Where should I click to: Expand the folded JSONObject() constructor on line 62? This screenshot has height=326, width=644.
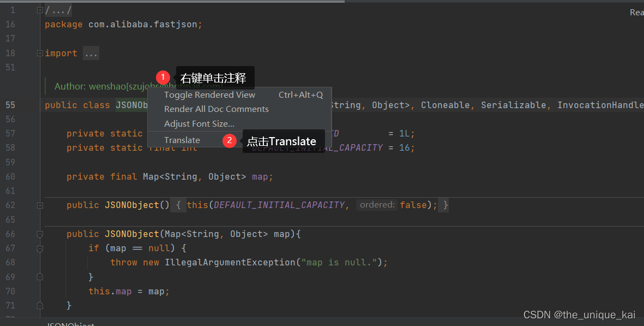click(x=40, y=205)
